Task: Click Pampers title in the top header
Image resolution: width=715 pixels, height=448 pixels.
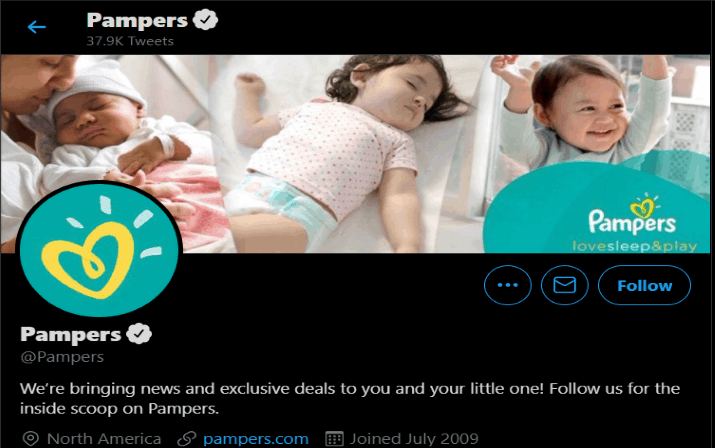Action: coord(137,21)
